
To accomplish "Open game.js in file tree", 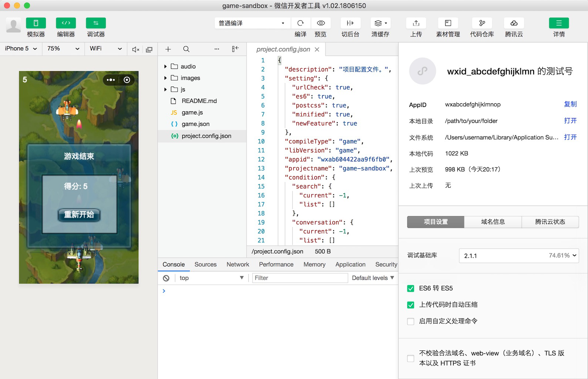I will [x=192, y=113].
